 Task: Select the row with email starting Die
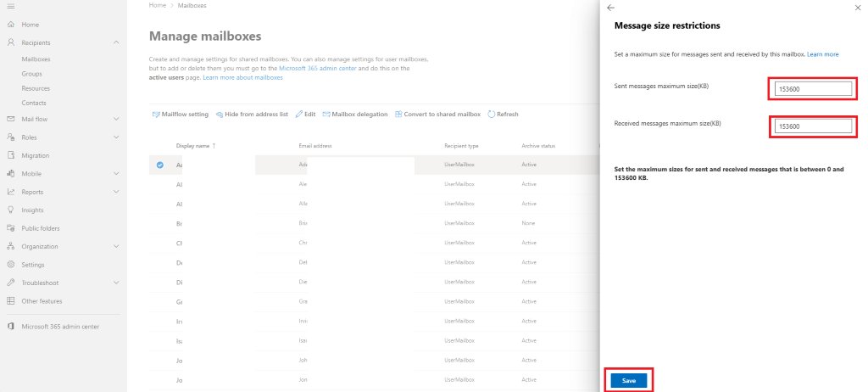click(x=374, y=282)
